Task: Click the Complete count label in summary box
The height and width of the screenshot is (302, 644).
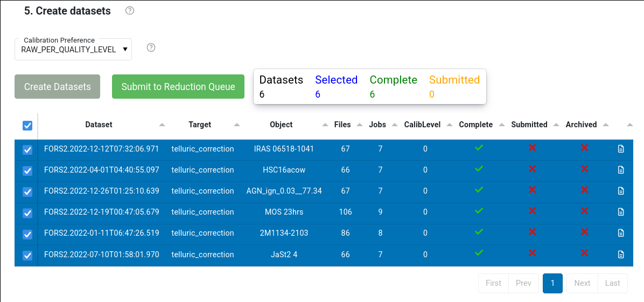Action: click(x=394, y=80)
